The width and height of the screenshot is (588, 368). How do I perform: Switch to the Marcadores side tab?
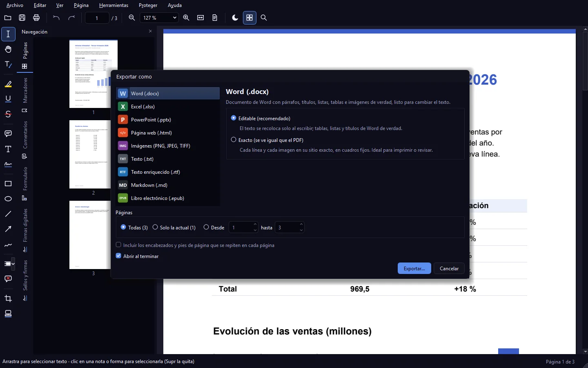coord(25,95)
